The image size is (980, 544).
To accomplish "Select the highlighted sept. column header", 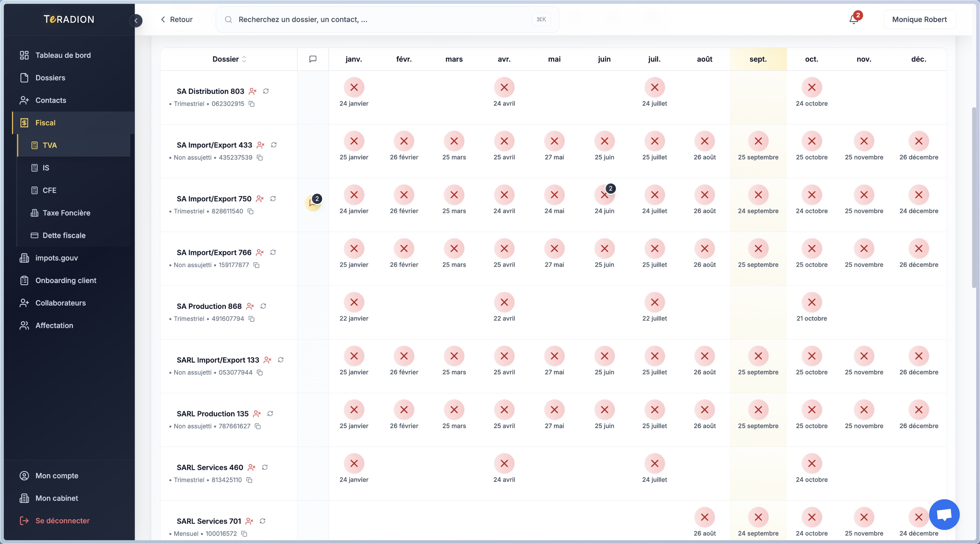I will click(757, 59).
